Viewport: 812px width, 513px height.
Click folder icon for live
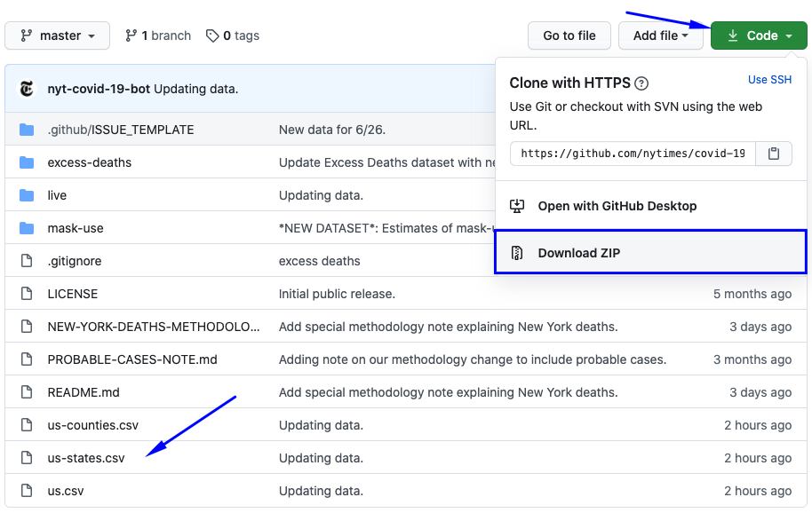pos(27,195)
